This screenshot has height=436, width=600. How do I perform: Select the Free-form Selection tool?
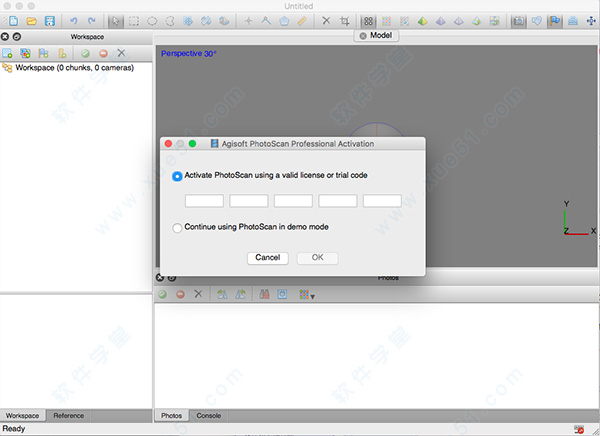(170, 21)
